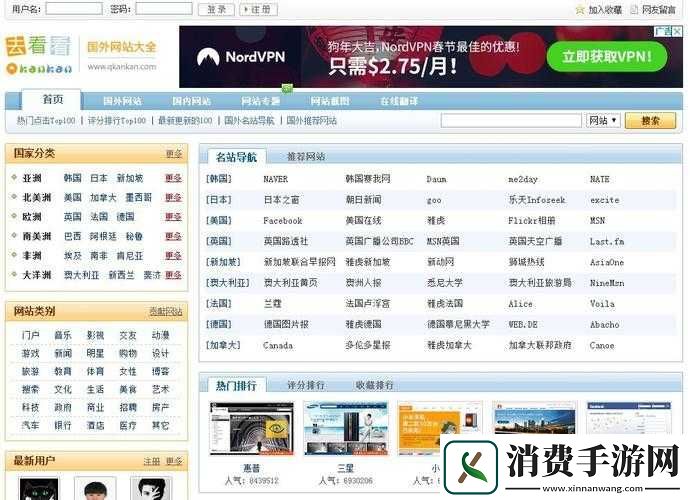This screenshot has height=500, width=690.
Task: Select the 首页 navigation tab
Action: 53,99
